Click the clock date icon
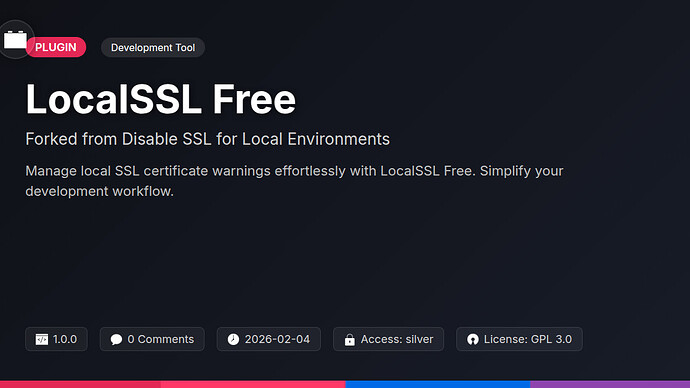Image resolution: width=690 pixels, height=388 pixels. point(233,339)
